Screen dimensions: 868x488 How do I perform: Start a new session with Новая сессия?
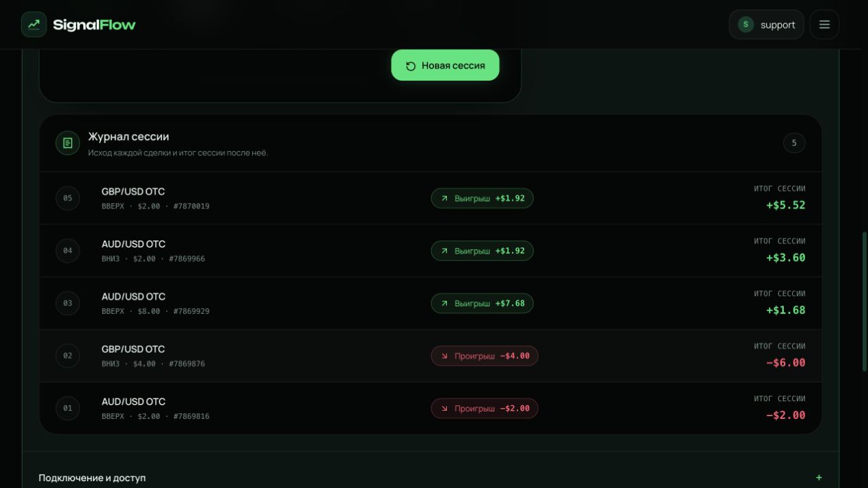click(445, 66)
